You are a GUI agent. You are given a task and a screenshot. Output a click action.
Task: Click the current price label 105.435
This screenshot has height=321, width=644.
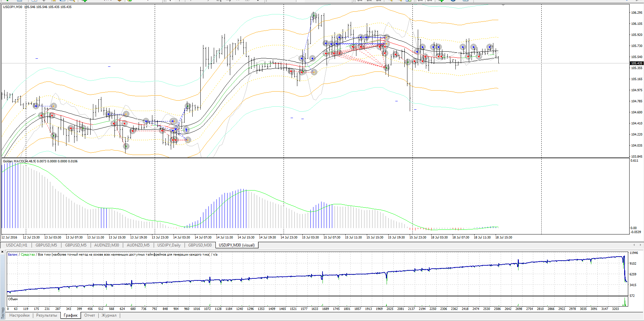tap(637, 63)
